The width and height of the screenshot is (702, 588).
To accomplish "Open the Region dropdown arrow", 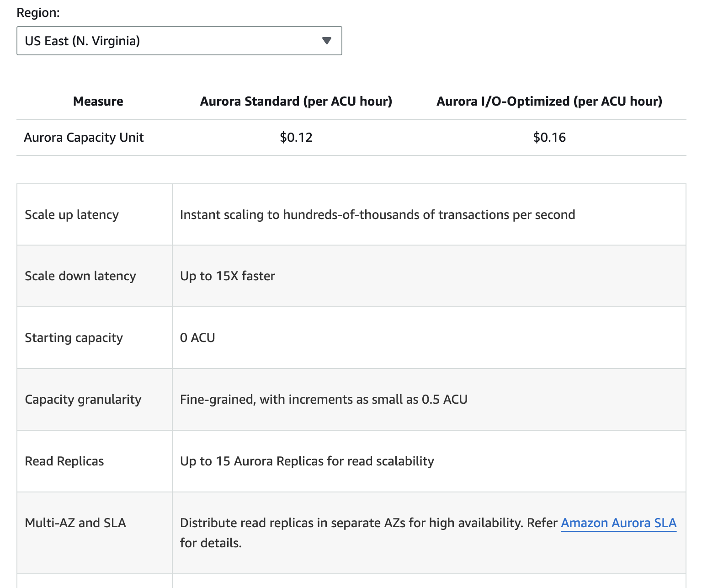I will pyautogui.click(x=326, y=41).
